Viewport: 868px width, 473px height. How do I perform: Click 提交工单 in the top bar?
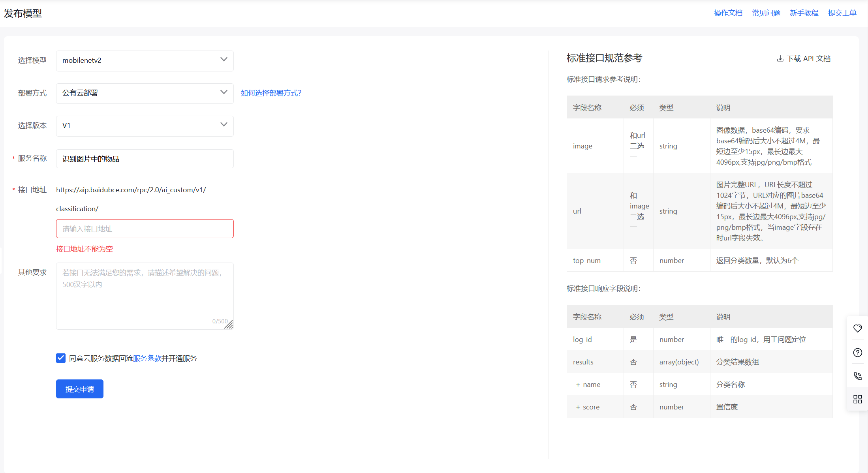tap(842, 13)
